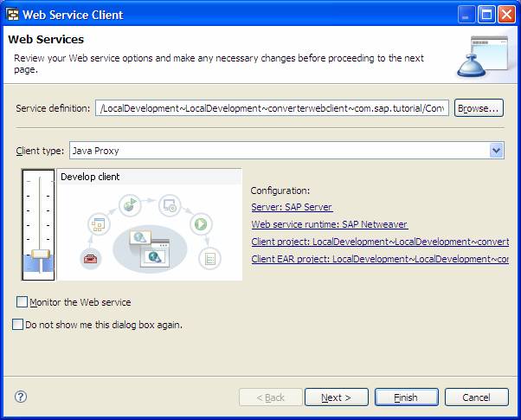
Task: Enable Monitor the Web service checkbox
Action: 23,302
